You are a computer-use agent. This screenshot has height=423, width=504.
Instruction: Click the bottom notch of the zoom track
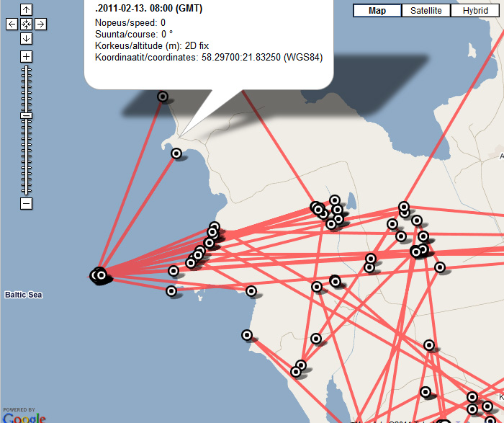click(26, 191)
